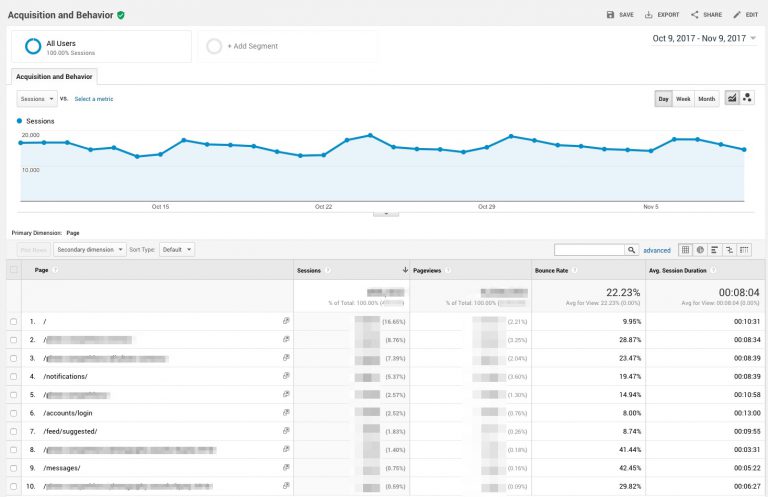Viewport: 768px width, 497px height.
Task: Click the search magnifier icon
Action: (x=632, y=249)
